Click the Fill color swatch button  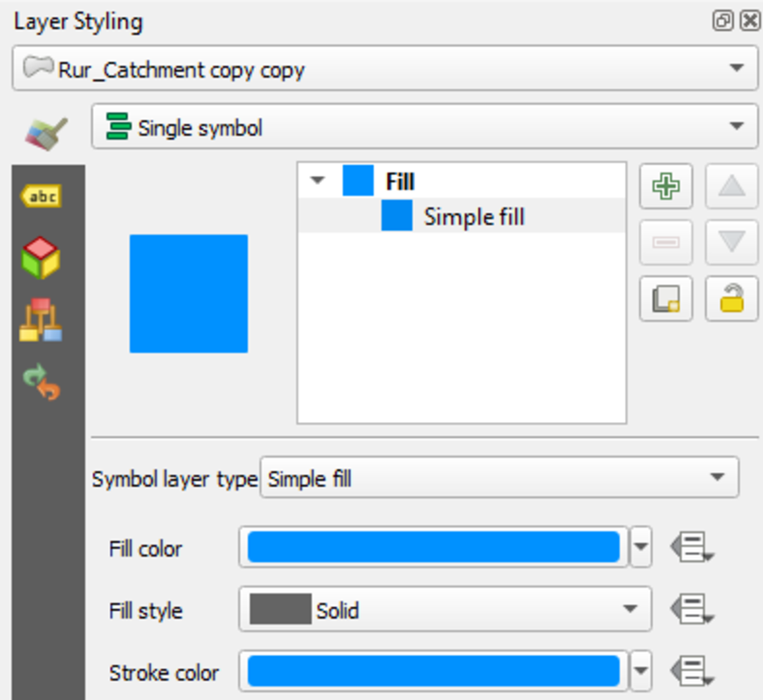pos(433,548)
